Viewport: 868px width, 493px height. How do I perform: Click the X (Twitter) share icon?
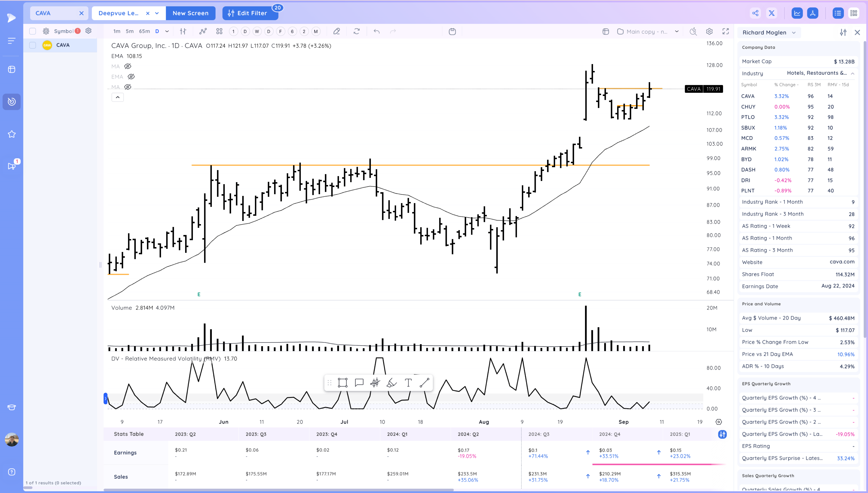click(772, 13)
